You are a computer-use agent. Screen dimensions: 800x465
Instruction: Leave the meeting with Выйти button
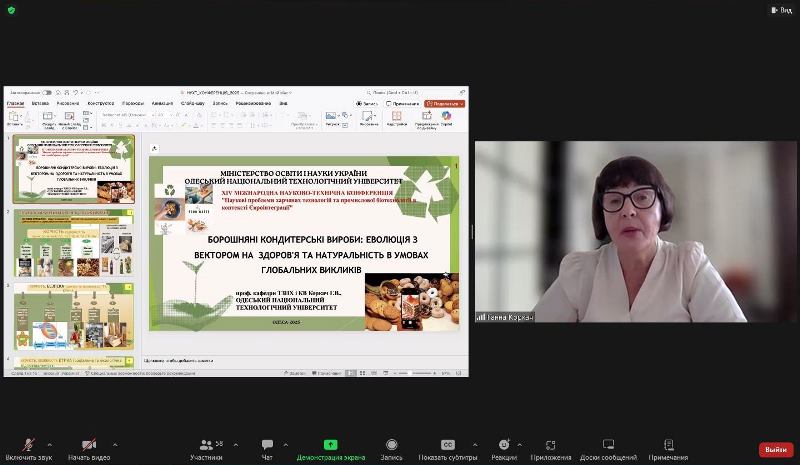click(x=775, y=450)
